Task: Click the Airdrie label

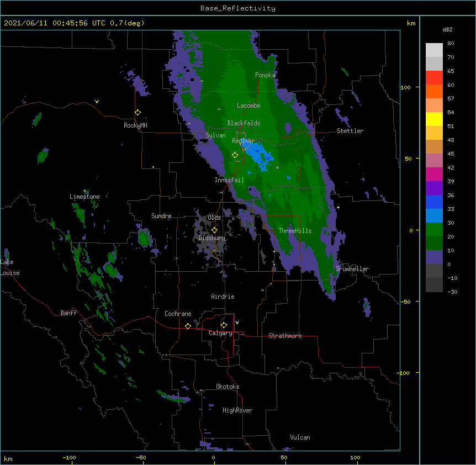Action: pos(223,297)
